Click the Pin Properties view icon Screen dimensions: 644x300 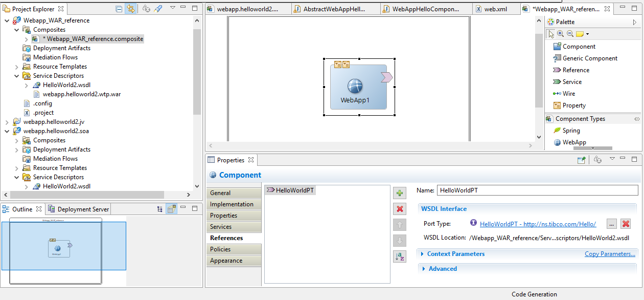pos(582,160)
